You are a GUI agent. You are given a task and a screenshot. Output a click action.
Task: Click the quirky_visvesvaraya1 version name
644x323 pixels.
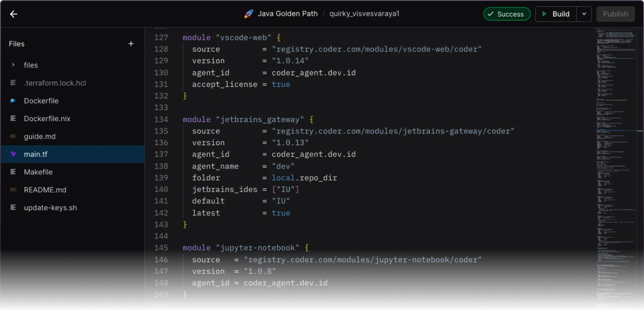364,14
